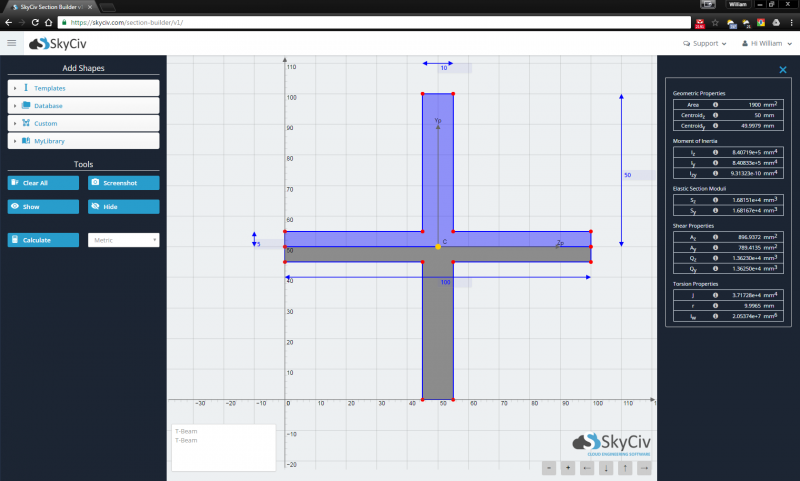Click the Iz value 8.40719e+5

point(755,152)
